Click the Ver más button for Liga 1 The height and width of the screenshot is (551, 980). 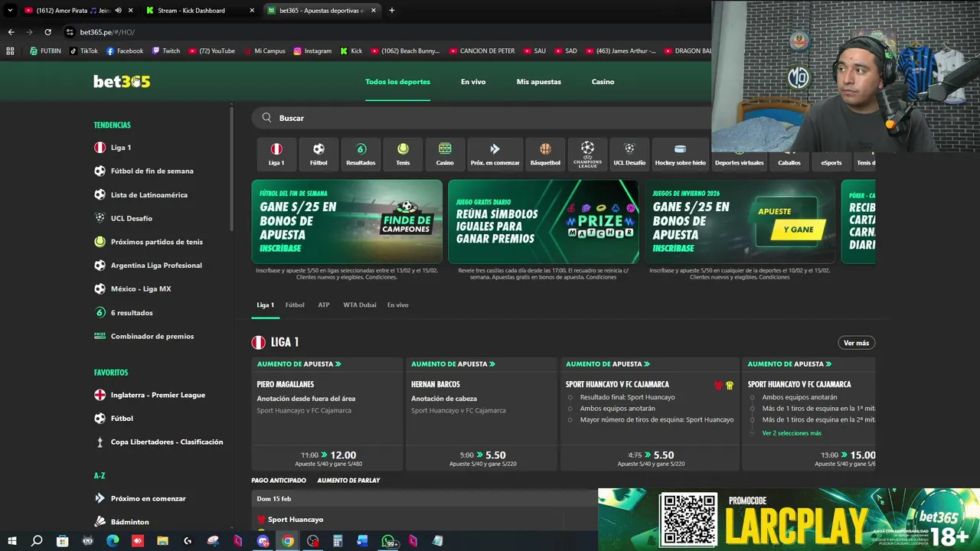856,343
